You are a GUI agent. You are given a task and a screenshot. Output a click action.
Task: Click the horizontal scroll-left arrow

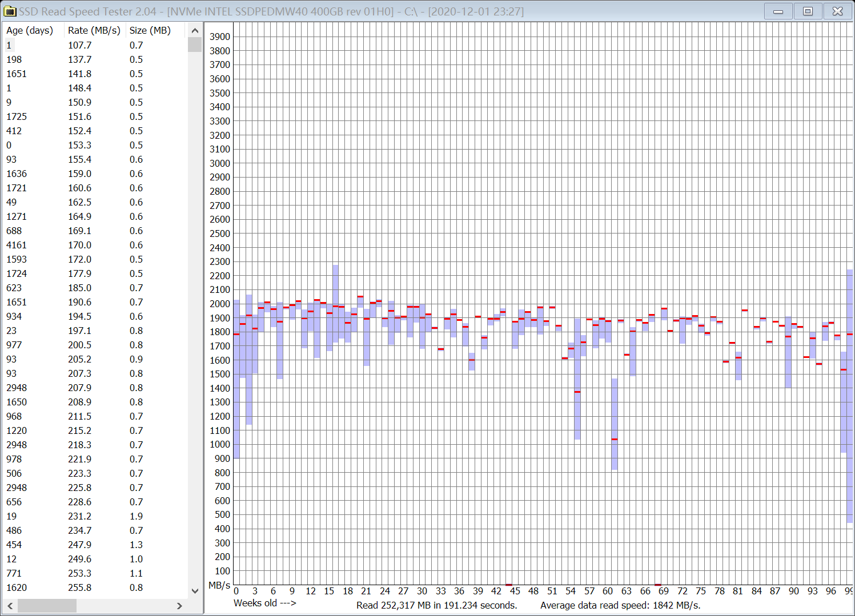10,606
